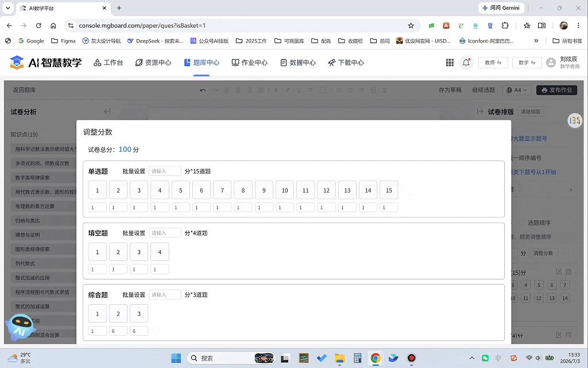
Task: Click the AI智慧教学 logo
Action: pos(45,63)
